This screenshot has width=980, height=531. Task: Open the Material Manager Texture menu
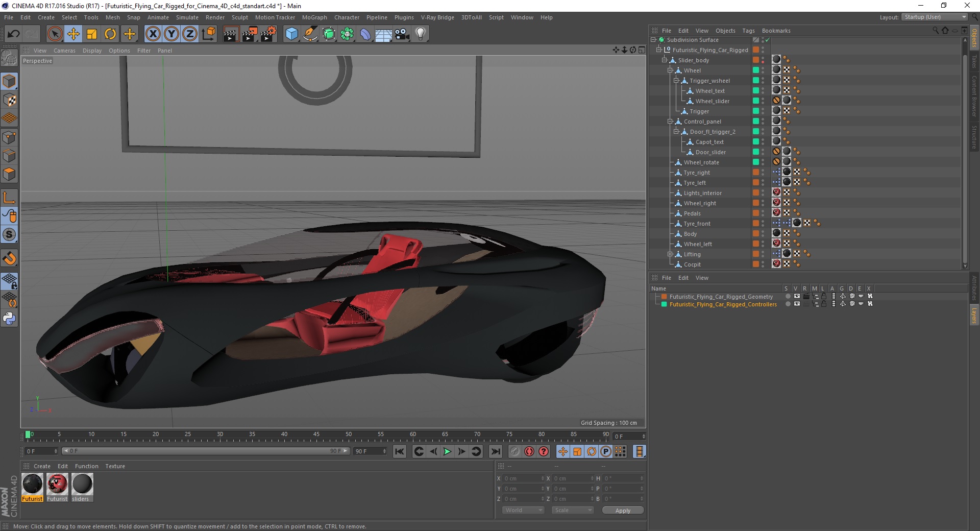115,466
